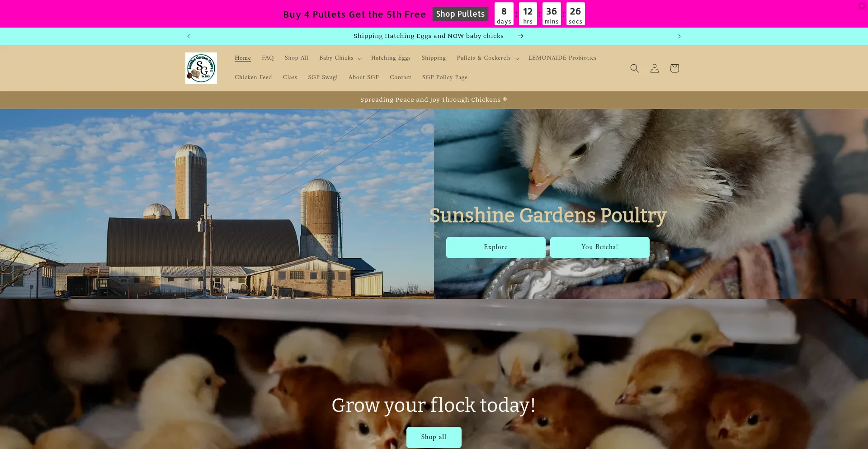The height and width of the screenshot is (449, 868).
Task: Click the Explore button
Action: [x=496, y=247]
